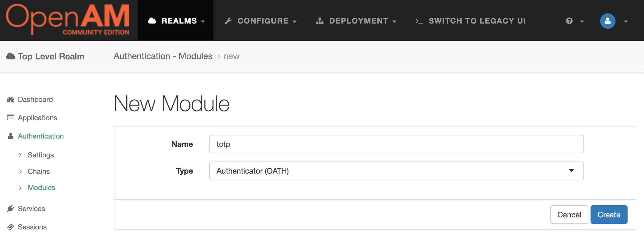This screenshot has width=644, height=236.
Task: Open Dashboard in the sidebar
Action: [x=35, y=99]
